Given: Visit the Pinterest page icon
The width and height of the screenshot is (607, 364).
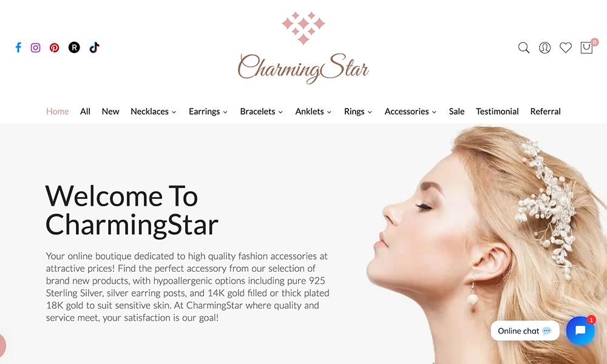Looking at the screenshot, I should 54,47.
